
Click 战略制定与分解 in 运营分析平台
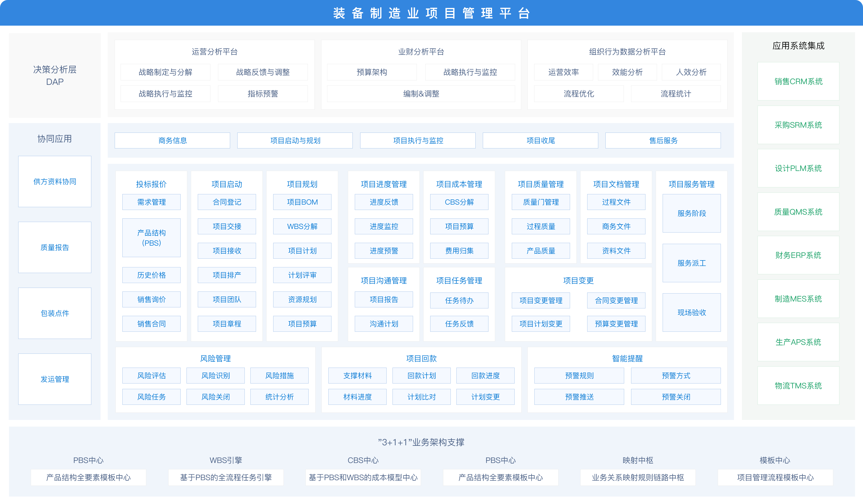coord(165,72)
